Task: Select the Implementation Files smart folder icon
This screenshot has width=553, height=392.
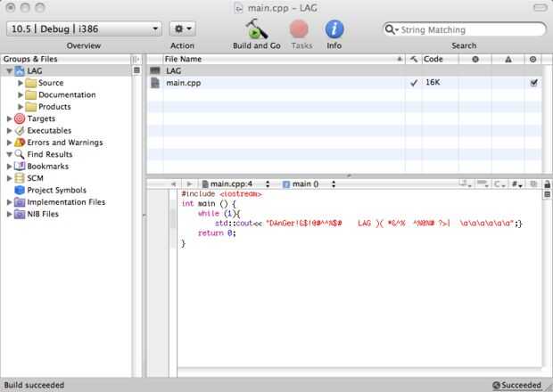Action: point(20,202)
